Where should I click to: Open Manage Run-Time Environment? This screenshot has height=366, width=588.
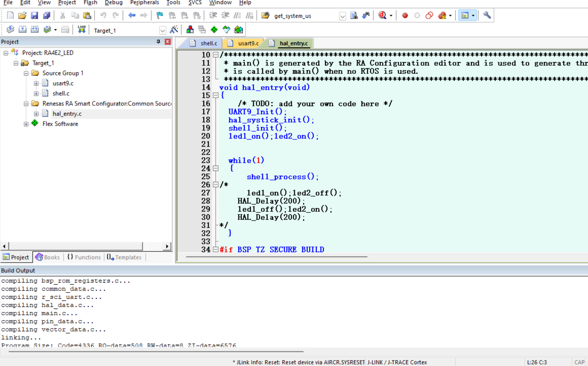(x=214, y=30)
